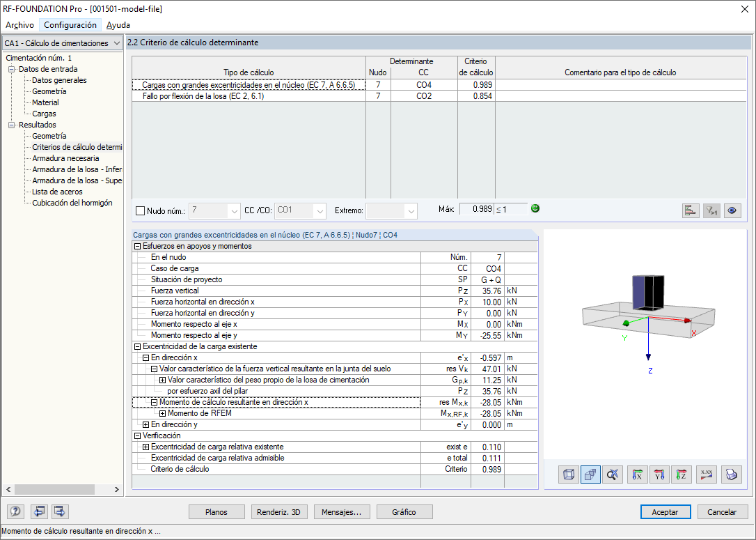Viewport: 756px width, 540px height.
Task: Collapse Momento de cálculo resultante en dirección x
Action: coord(155,402)
